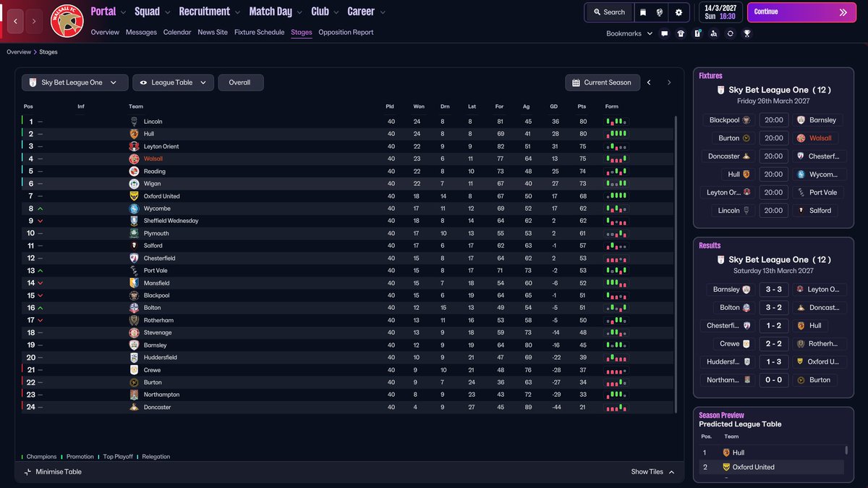The width and height of the screenshot is (868, 488).
Task: Open the shirt squad bookmark icon
Action: pyautogui.click(x=681, y=33)
